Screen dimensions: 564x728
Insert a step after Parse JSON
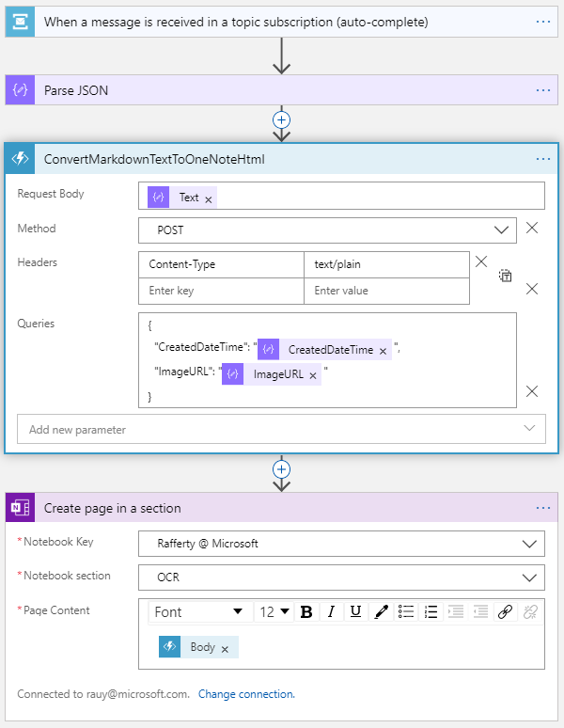281,120
